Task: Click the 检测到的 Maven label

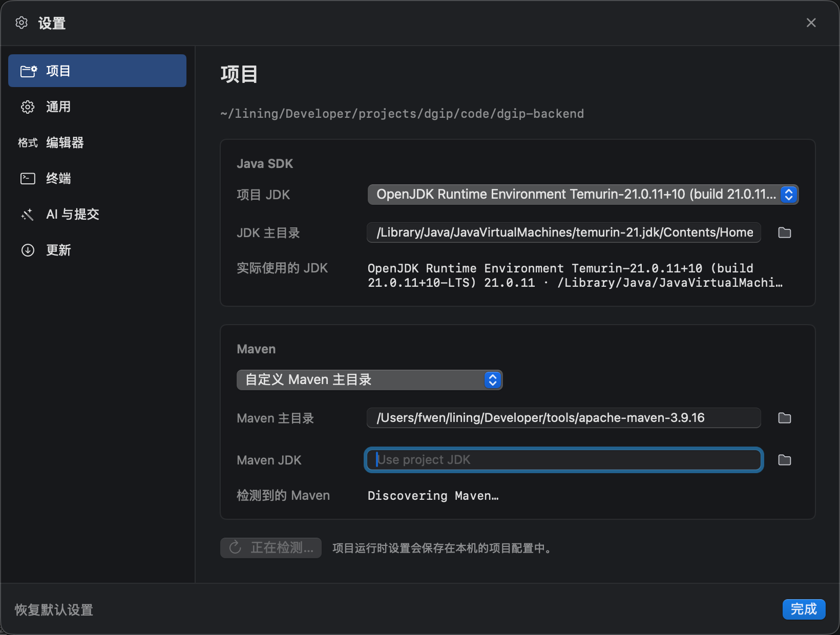Action: tap(283, 496)
